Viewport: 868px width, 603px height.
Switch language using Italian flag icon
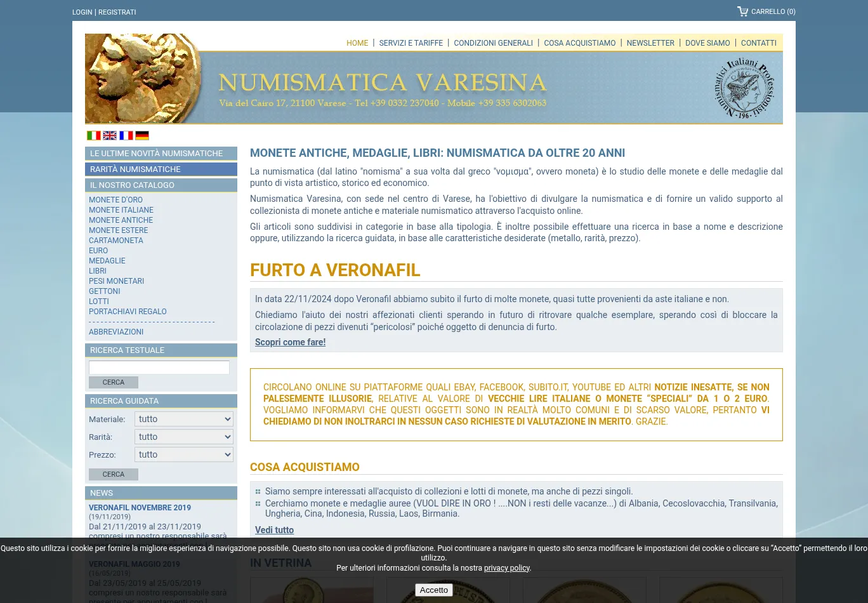[x=94, y=135]
